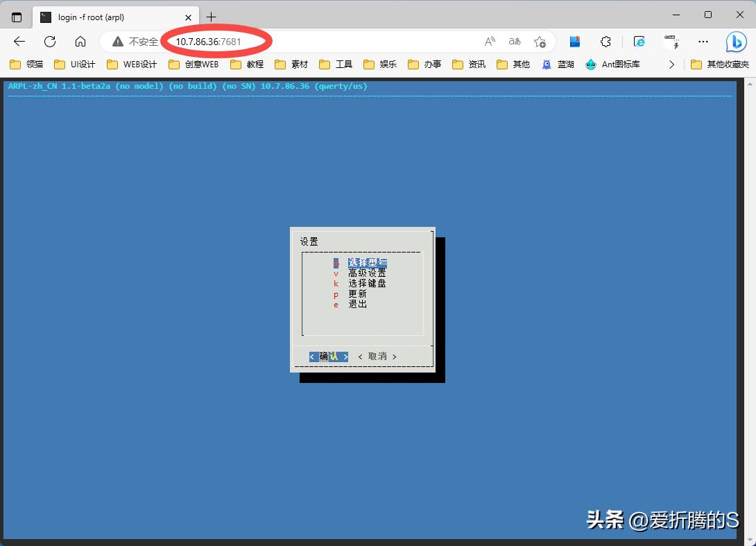The image size is (756, 546).
Task: Select the 高级设置 option in the dialog
Action: (368, 273)
